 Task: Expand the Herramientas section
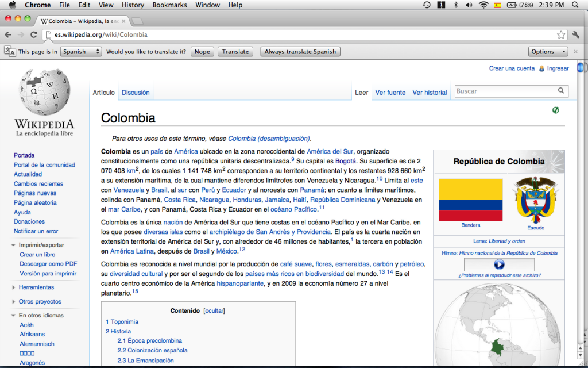coord(14,287)
